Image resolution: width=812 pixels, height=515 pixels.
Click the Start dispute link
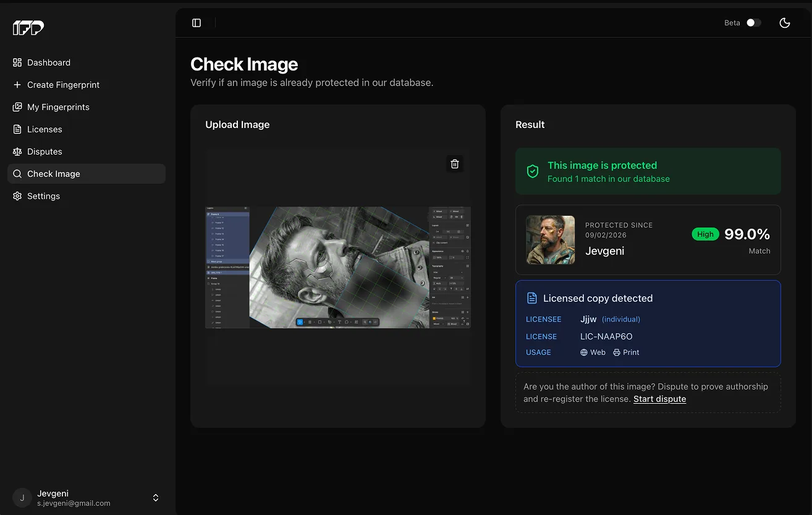(659, 399)
